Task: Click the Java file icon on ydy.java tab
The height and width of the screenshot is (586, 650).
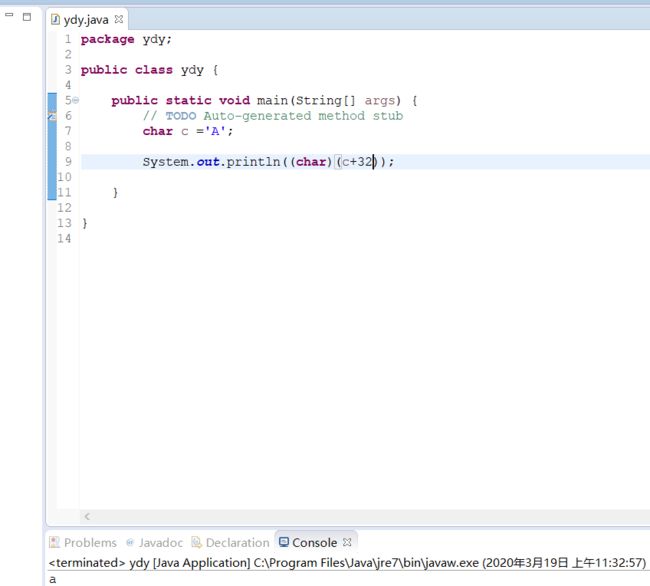Action: (x=55, y=19)
